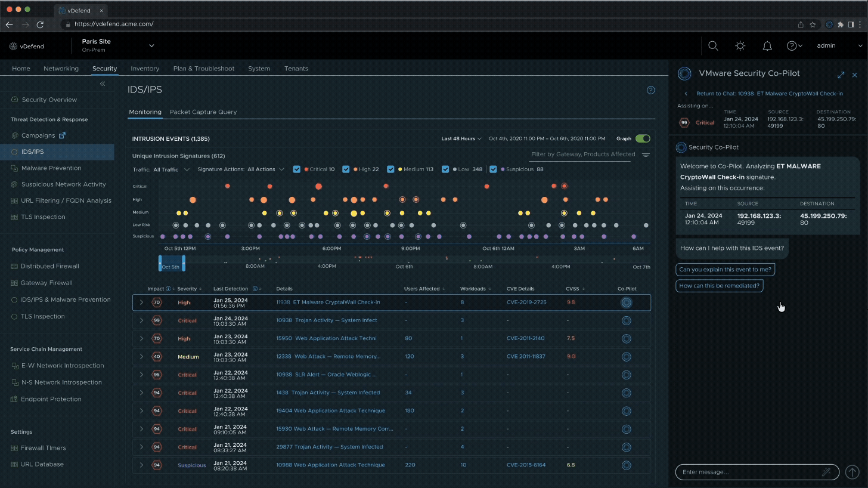Collapse the left sidebar with double-chevron icon
Image resolution: width=868 pixels, height=488 pixels.
pos(103,84)
